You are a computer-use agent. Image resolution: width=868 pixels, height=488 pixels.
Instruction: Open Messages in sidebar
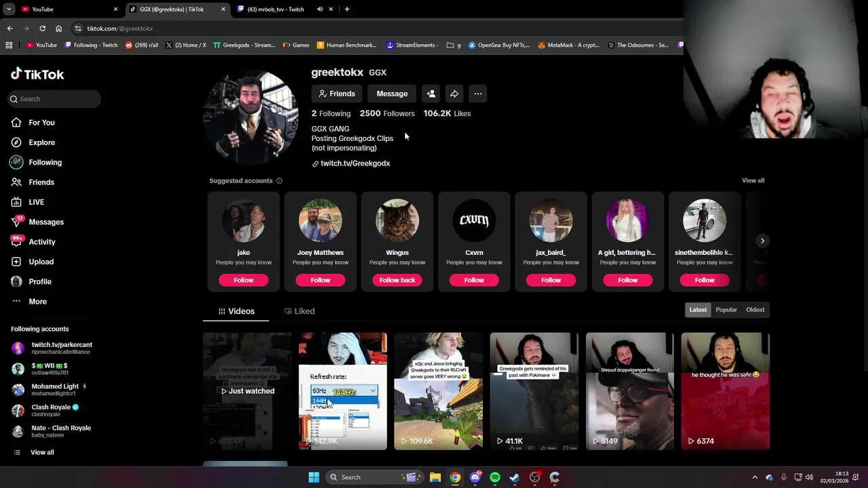pos(37,222)
